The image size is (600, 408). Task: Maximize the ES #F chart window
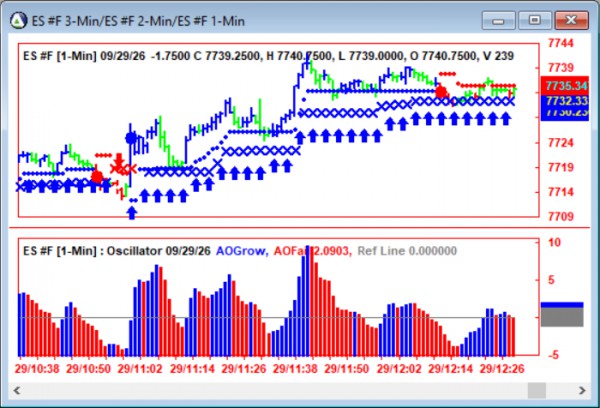point(535,20)
